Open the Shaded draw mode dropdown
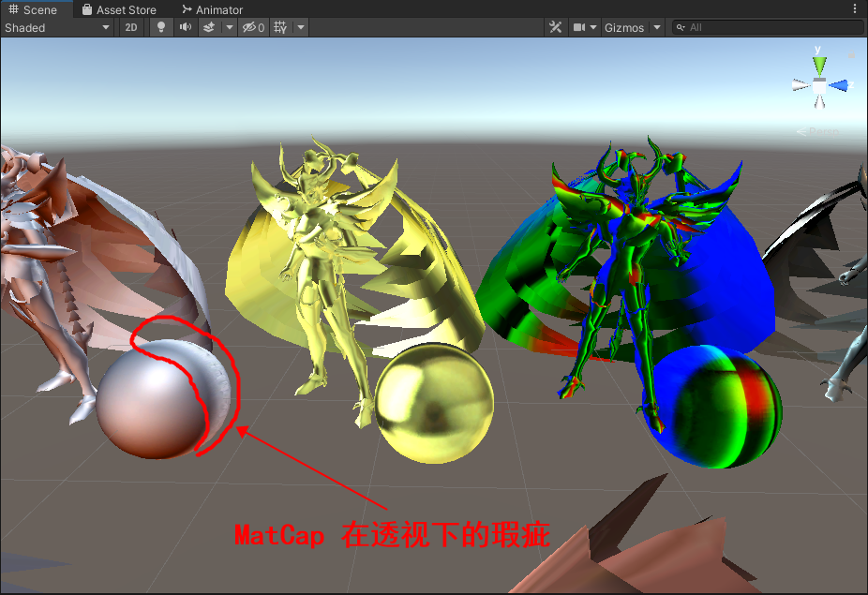 57,27
